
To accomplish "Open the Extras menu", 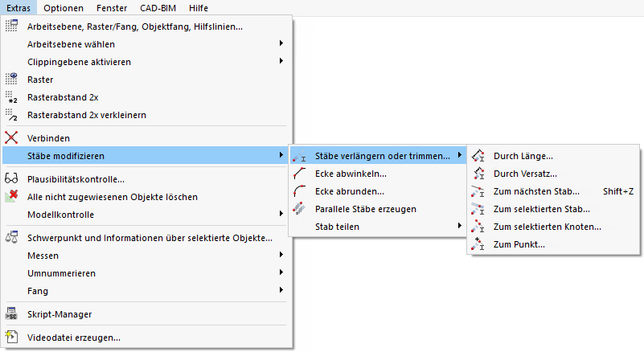I will 18,8.
